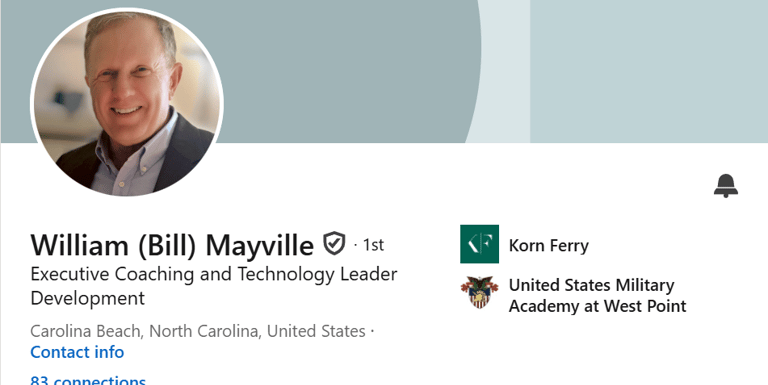Select the word Development in the headline
The width and height of the screenshot is (768, 385).
tap(88, 298)
